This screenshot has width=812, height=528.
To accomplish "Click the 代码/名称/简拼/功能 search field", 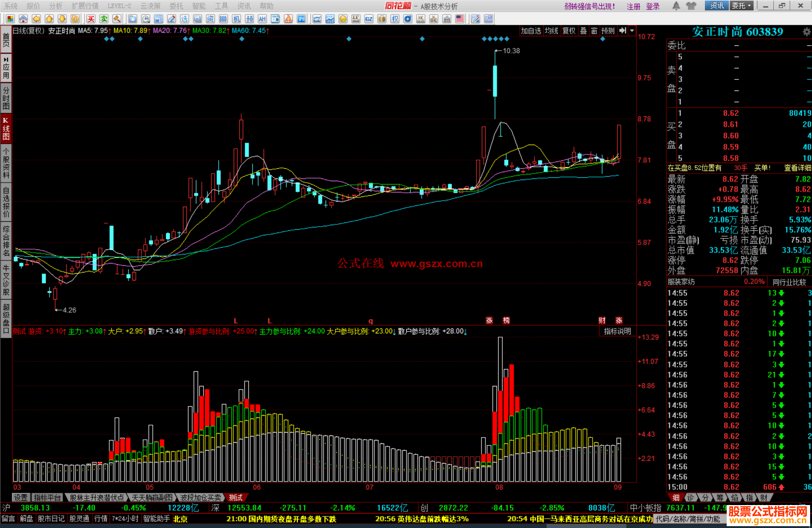I will [x=688, y=519].
